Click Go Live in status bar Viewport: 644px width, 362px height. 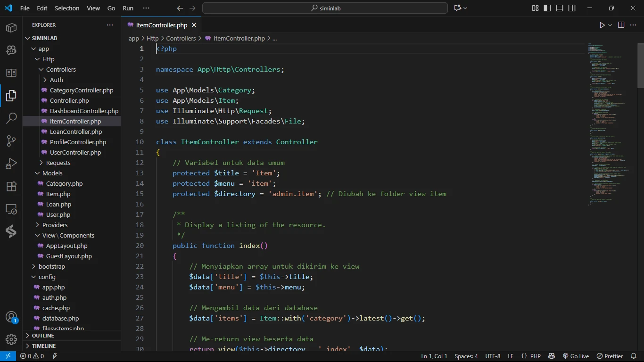[576, 356]
